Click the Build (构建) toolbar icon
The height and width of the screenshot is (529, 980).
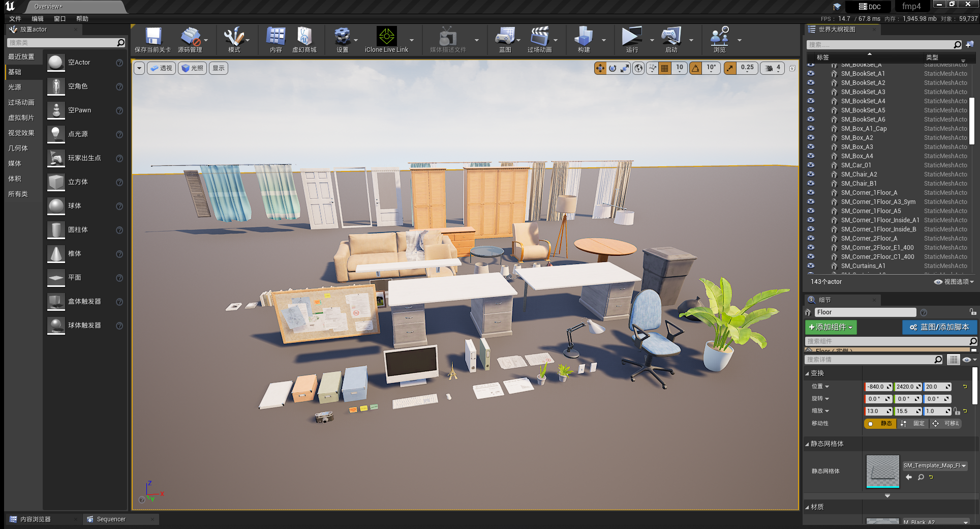(x=584, y=37)
